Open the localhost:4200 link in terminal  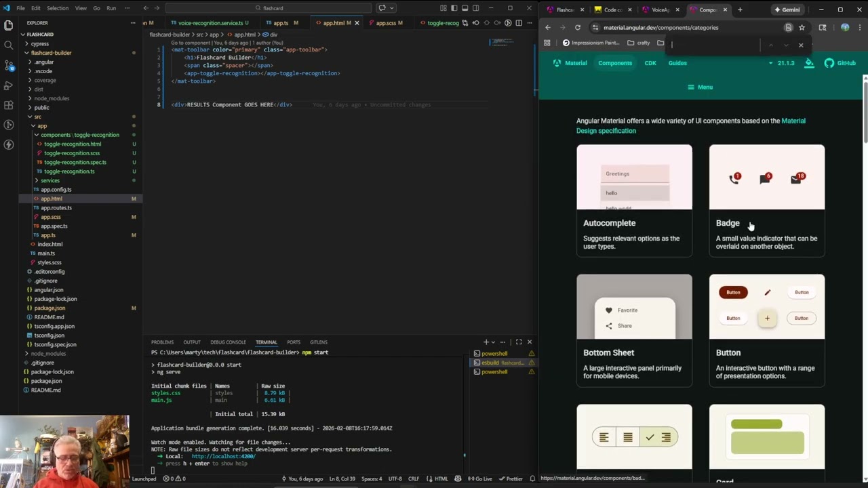click(x=223, y=457)
